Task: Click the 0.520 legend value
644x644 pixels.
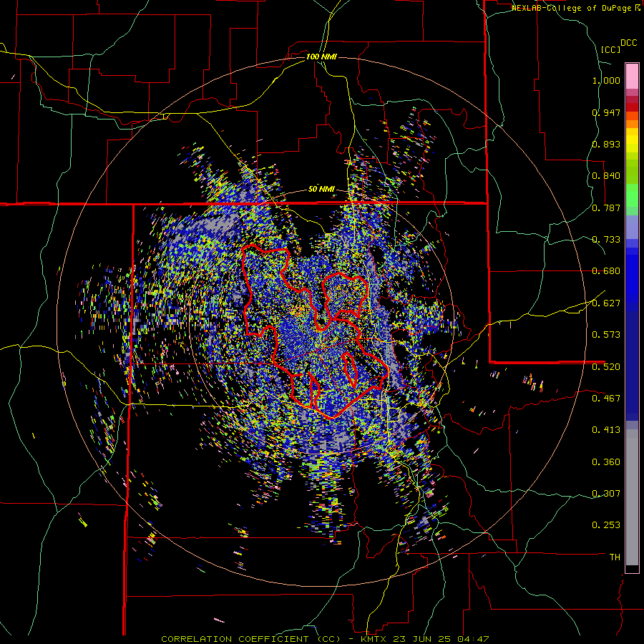Action: click(x=606, y=366)
